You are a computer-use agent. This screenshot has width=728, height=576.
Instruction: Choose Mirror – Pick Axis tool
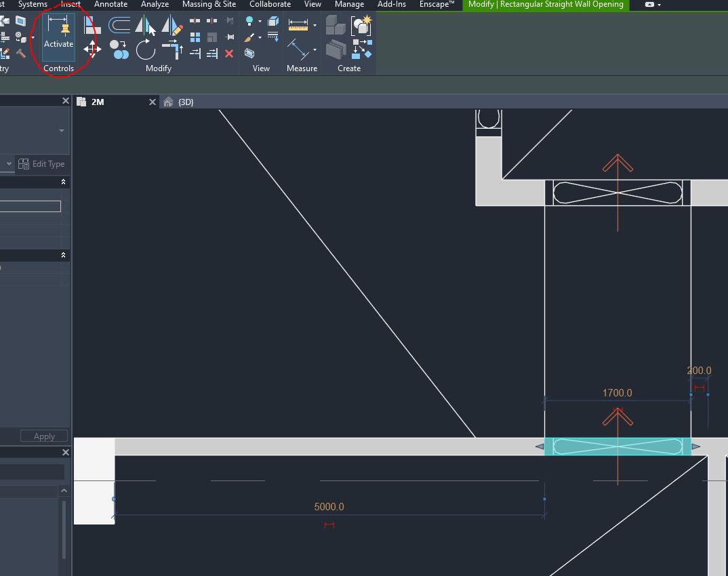click(x=145, y=25)
